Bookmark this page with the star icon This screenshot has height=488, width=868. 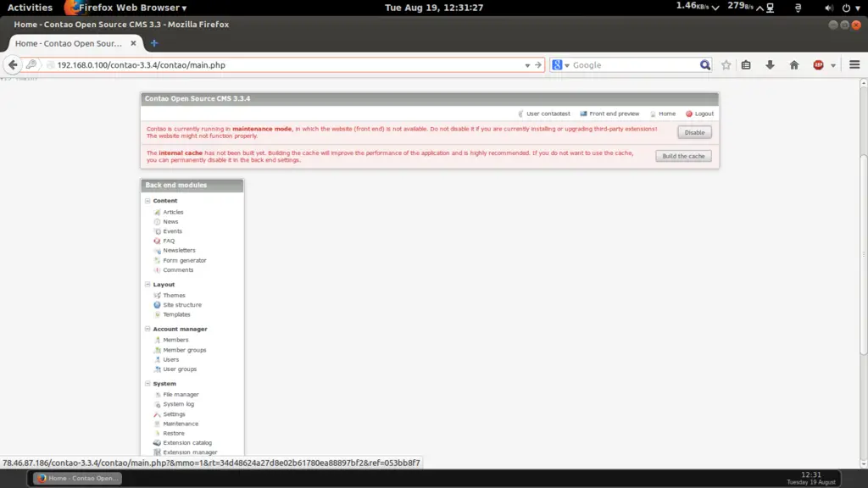pos(726,64)
